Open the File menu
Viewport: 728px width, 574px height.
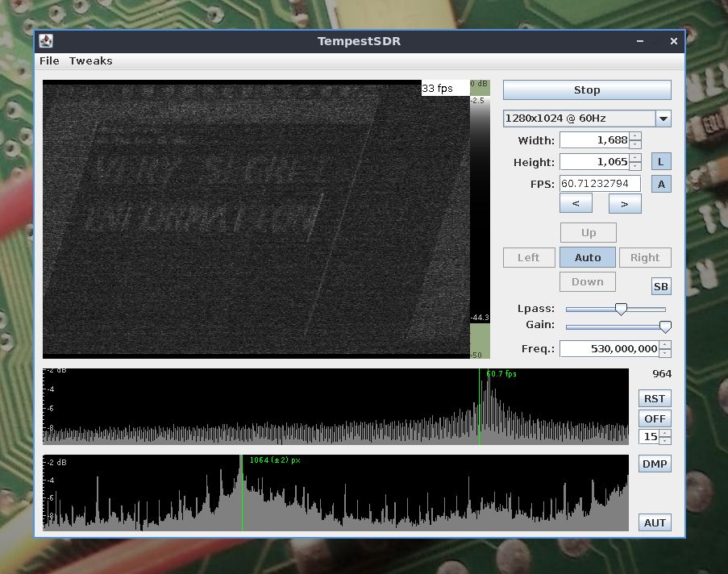tap(49, 60)
